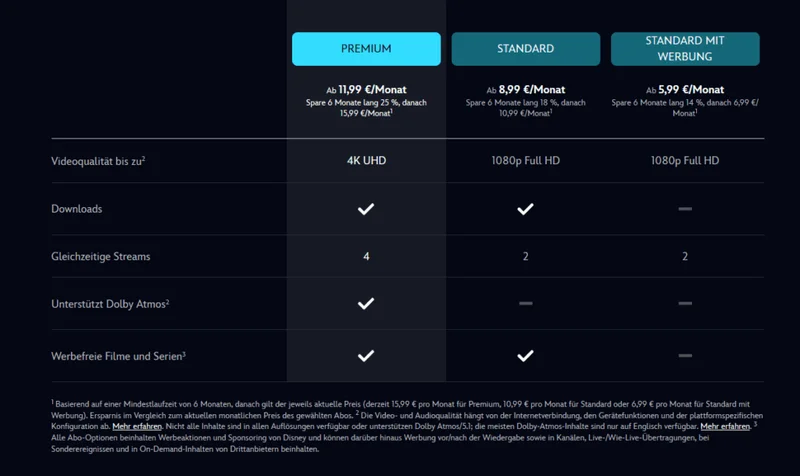
Task: Click the ad-free dash for Standard mit Werbung
Action: pyautogui.click(x=685, y=356)
